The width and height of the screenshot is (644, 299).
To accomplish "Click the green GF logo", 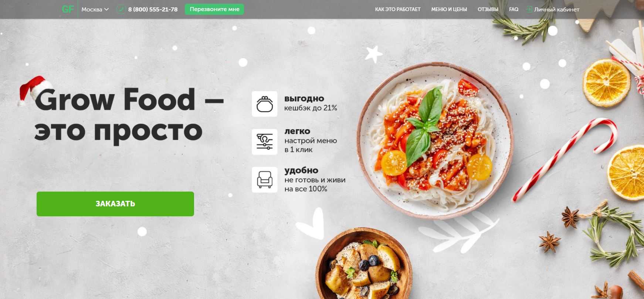I will click(x=68, y=9).
